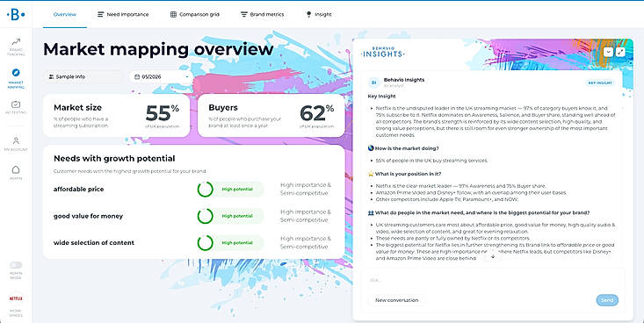The width and height of the screenshot is (644, 323).
Task: Select the wide selection of content need
Action: [x=94, y=242]
